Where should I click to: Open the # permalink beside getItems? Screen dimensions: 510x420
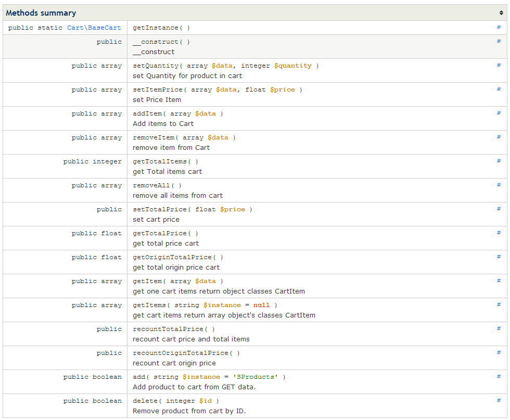[499, 305]
